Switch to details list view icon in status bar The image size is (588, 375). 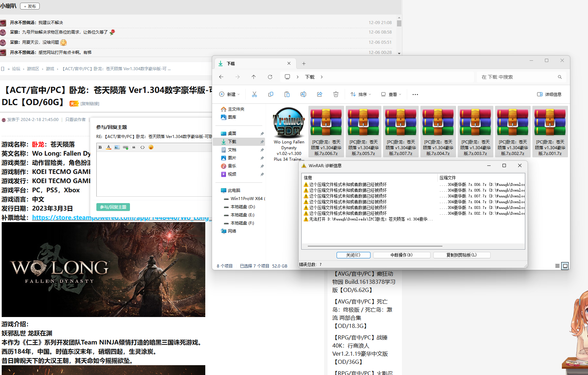point(557,266)
